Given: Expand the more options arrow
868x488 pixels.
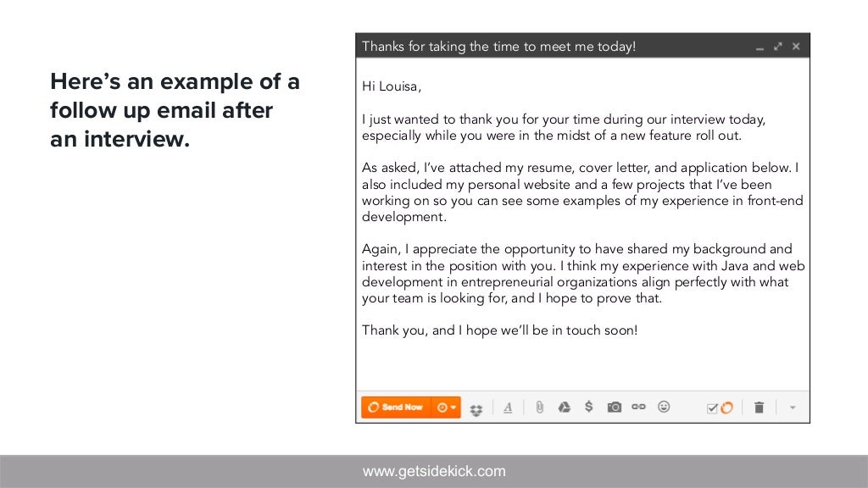Looking at the screenshot, I should click(x=793, y=408).
